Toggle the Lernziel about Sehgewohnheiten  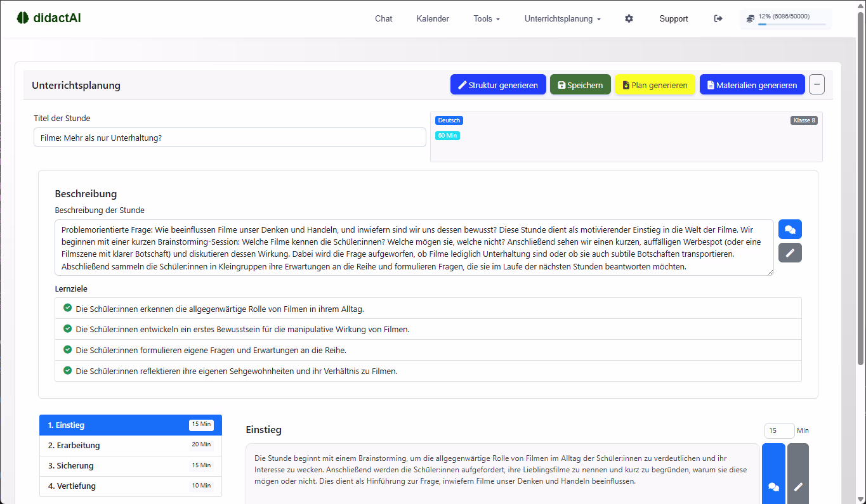pos(67,370)
